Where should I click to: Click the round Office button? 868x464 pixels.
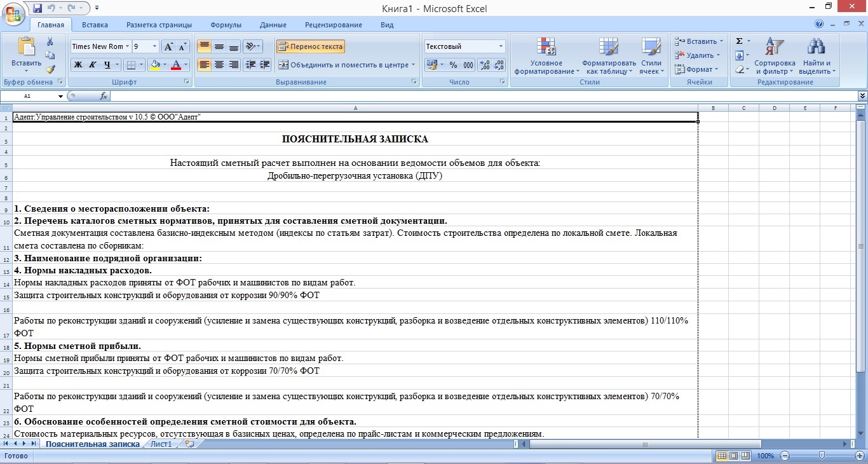13,13
